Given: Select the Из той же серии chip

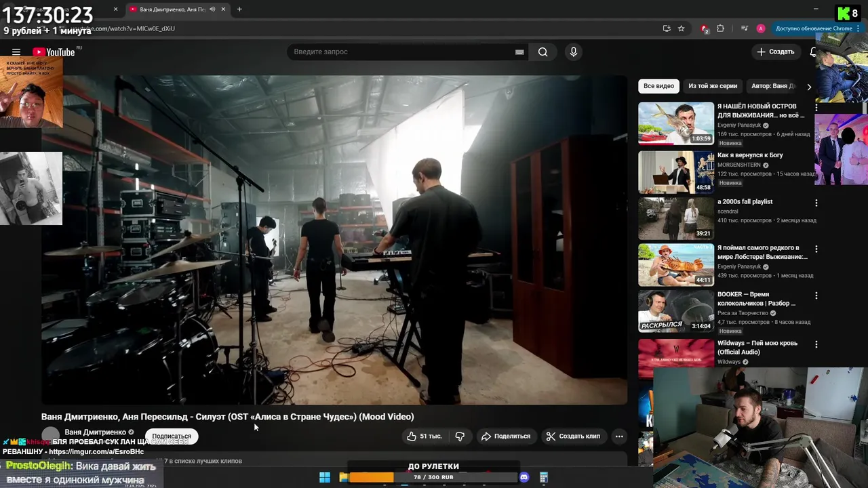Looking at the screenshot, I should click(x=713, y=86).
